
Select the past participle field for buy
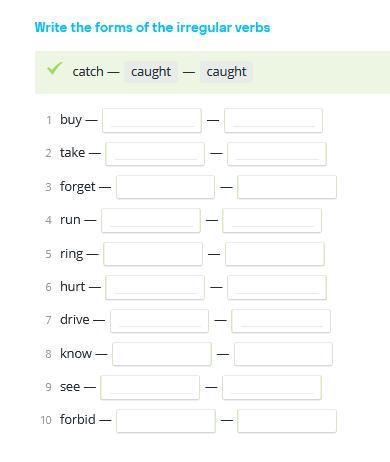[x=273, y=120]
